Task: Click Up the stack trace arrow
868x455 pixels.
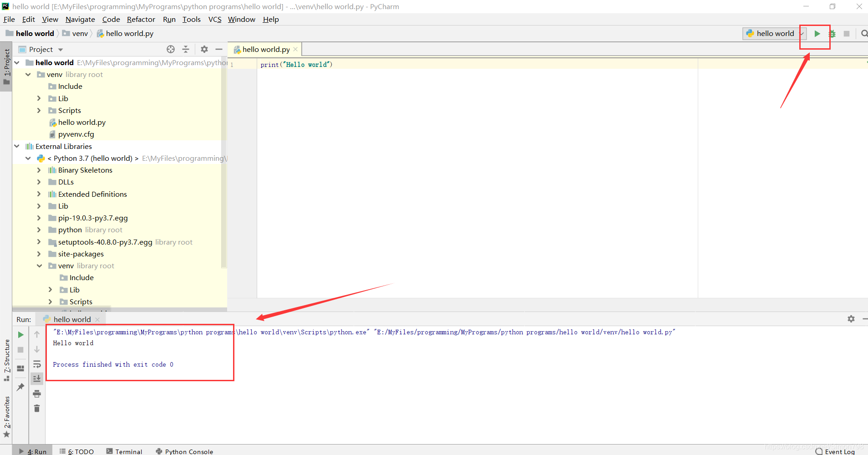Action: 37,335
